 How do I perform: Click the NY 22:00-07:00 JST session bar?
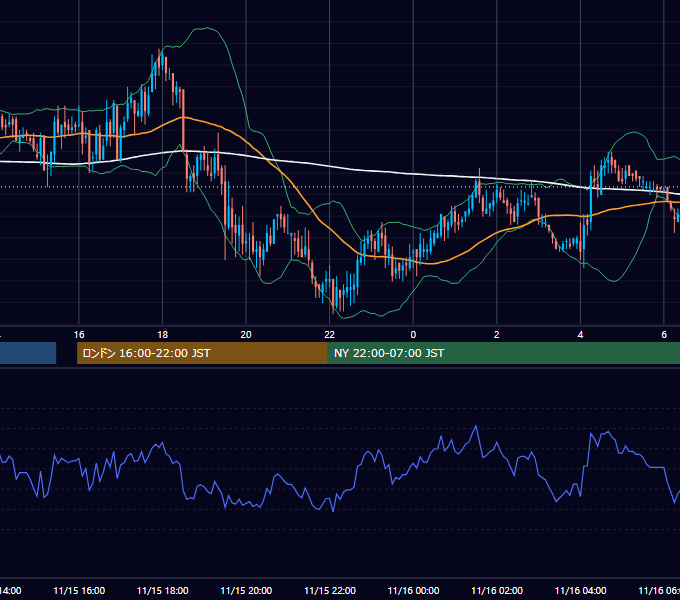tap(503, 353)
